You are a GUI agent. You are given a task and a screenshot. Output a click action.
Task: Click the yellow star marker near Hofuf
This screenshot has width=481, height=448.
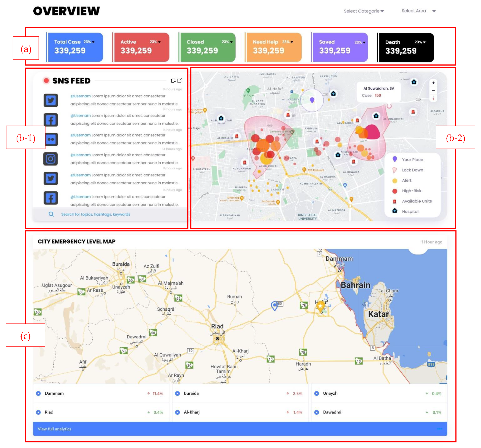coord(320,306)
